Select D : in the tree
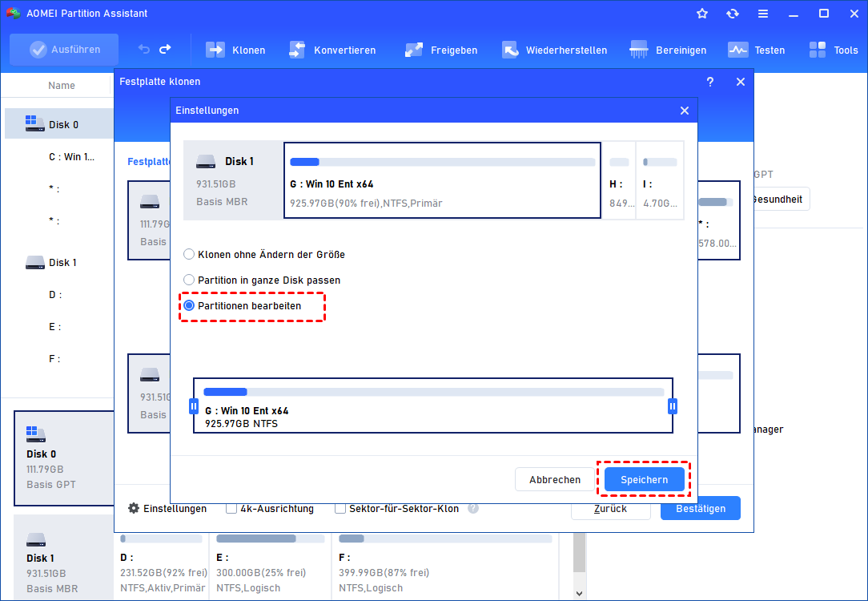 (x=55, y=295)
